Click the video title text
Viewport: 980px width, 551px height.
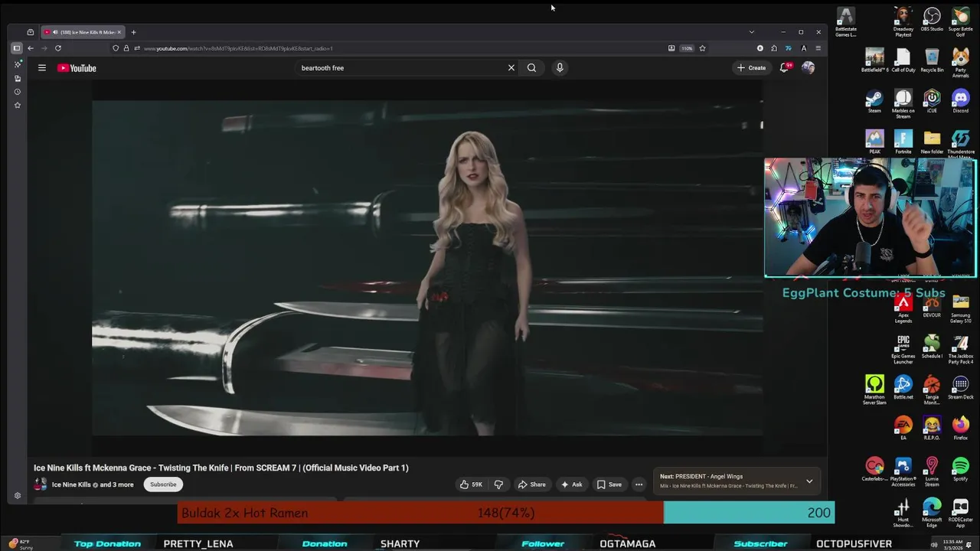click(221, 468)
